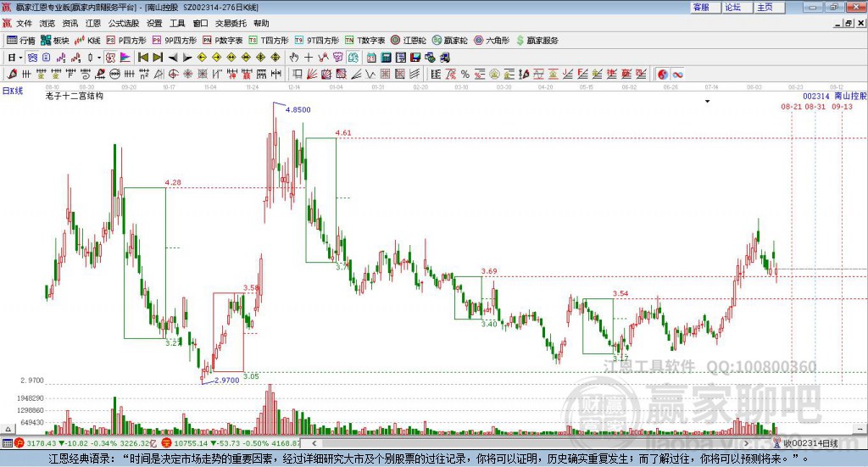The width and height of the screenshot is (868, 467).
Task: Open the 文件 menu
Action: 24,23
